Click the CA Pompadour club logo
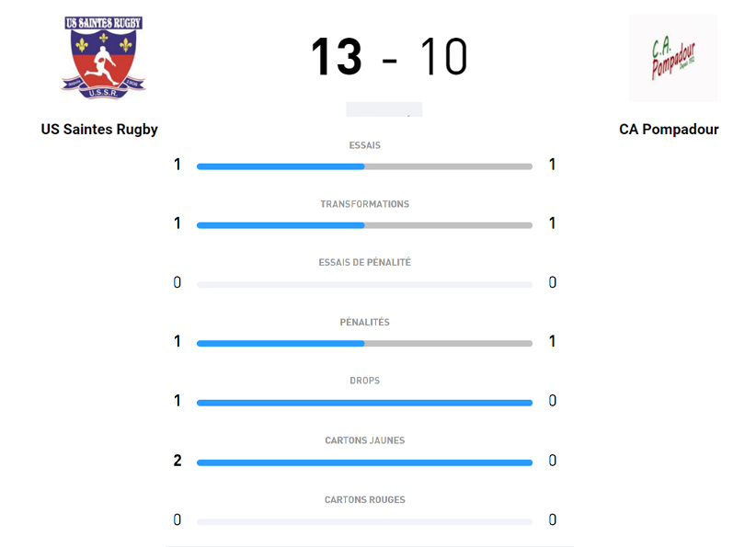 click(672, 58)
